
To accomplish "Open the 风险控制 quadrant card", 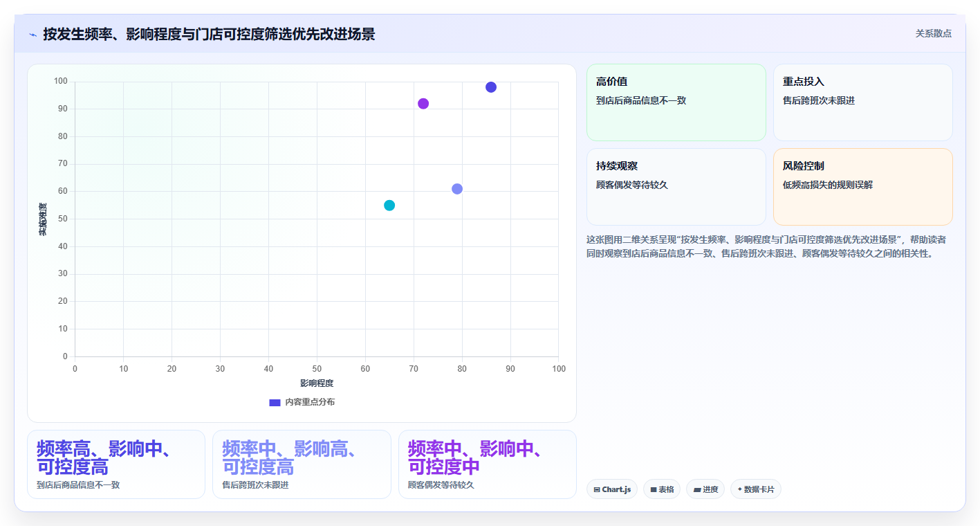I will coord(863,187).
